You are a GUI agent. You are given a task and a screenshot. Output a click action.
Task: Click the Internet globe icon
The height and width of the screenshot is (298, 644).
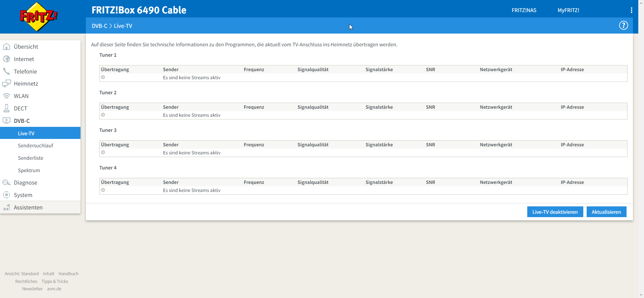6,59
